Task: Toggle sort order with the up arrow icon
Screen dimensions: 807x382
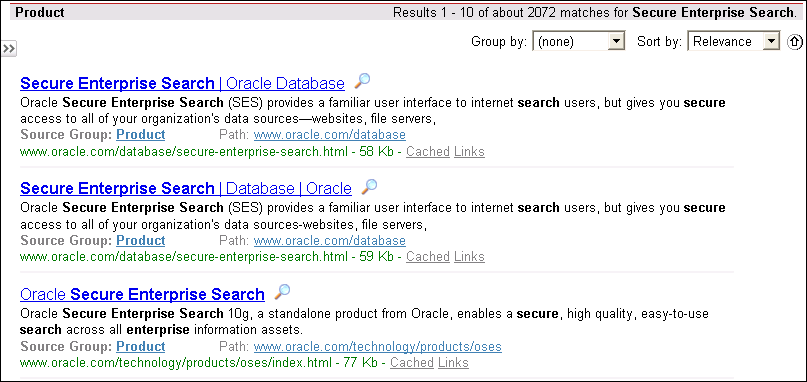Action: click(795, 42)
